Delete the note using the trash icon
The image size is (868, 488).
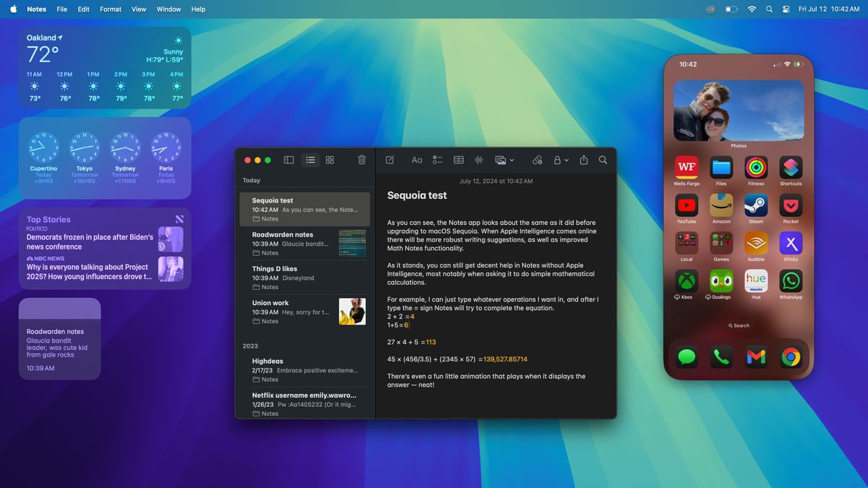(x=361, y=160)
